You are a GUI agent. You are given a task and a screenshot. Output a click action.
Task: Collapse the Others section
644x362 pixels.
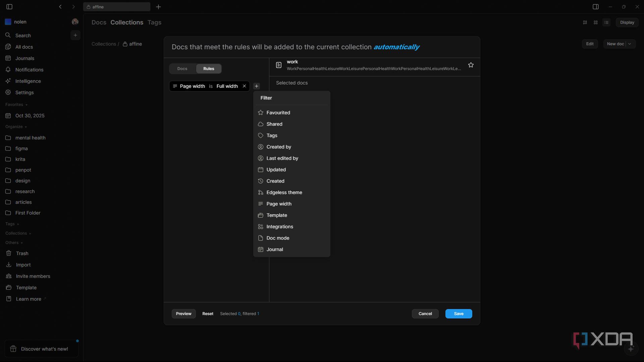14,243
